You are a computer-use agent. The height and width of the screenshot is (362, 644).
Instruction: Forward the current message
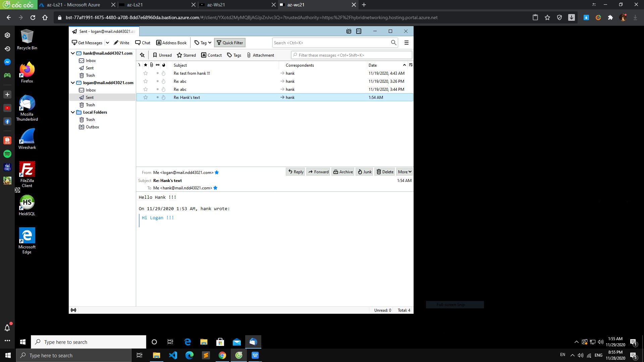[x=318, y=172]
